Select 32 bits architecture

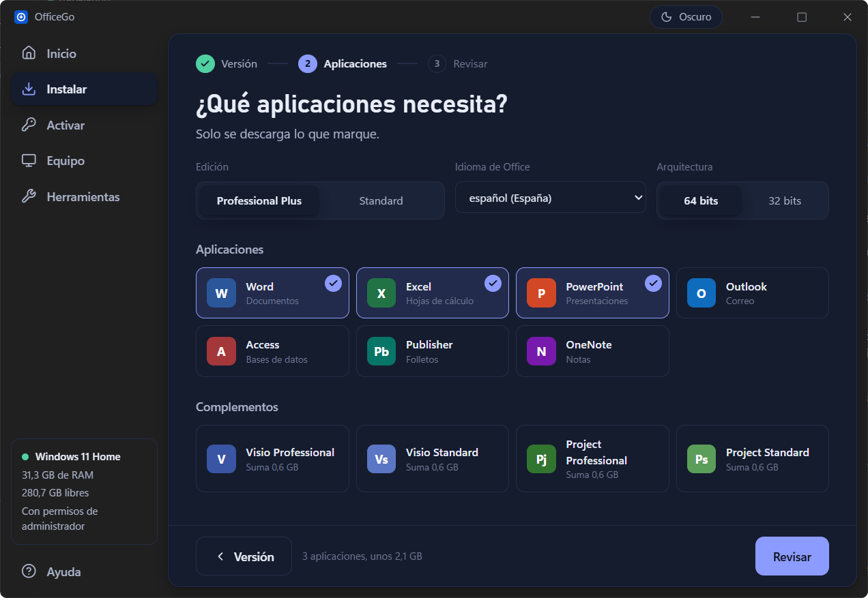pos(785,200)
